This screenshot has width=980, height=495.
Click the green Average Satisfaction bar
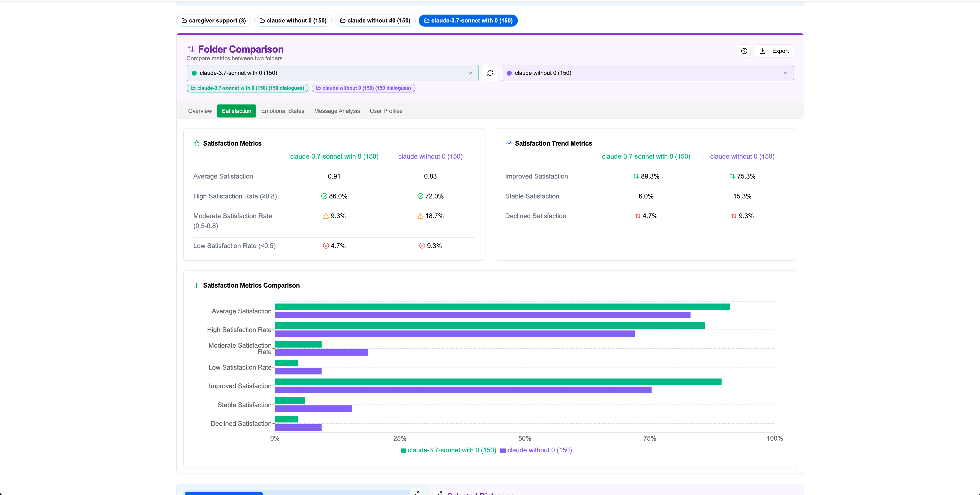point(502,307)
